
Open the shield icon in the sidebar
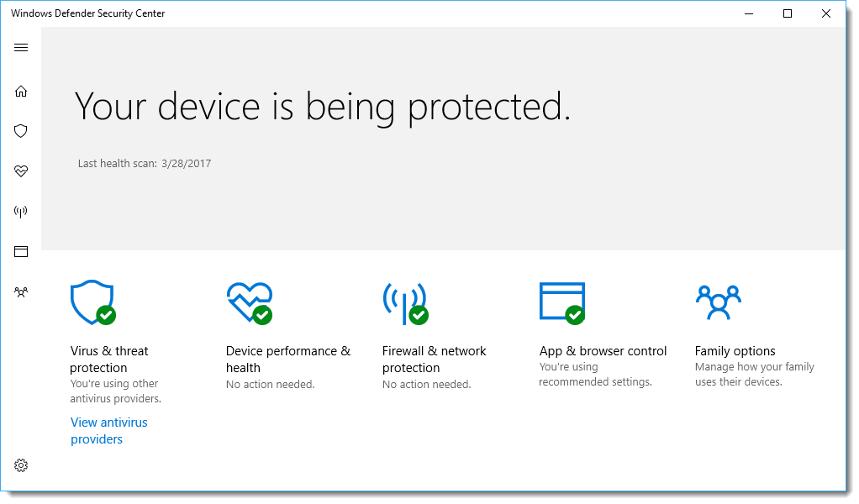[x=20, y=131]
